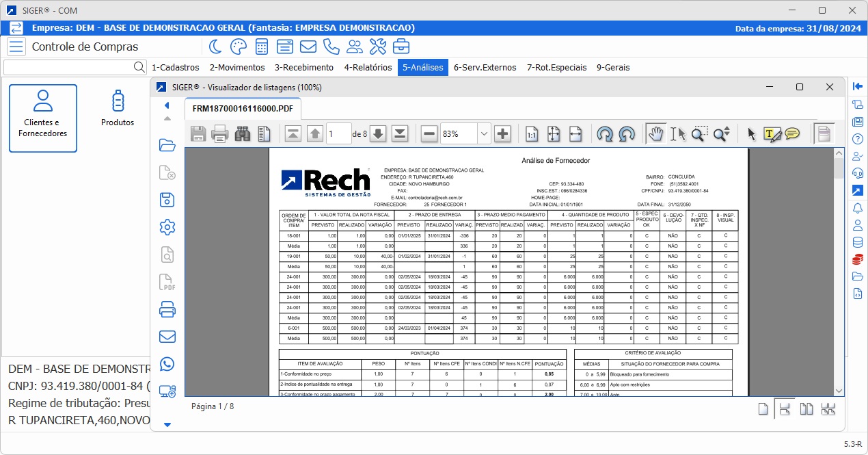The image size is (868, 455).
Task: Click the page number input field
Action: pos(338,134)
